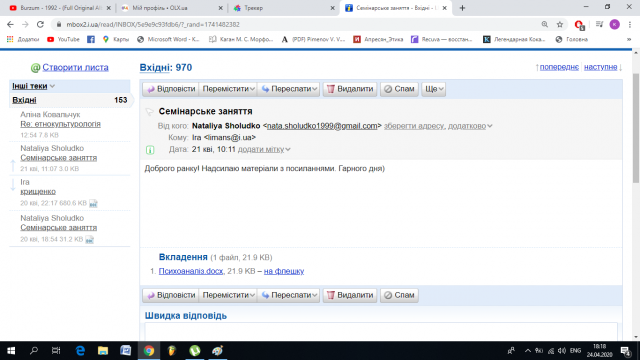Viewport: 640px width, 360px height.
Task: Click attachment icon in 20 кві 18:54 message
Action: pos(90,240)
